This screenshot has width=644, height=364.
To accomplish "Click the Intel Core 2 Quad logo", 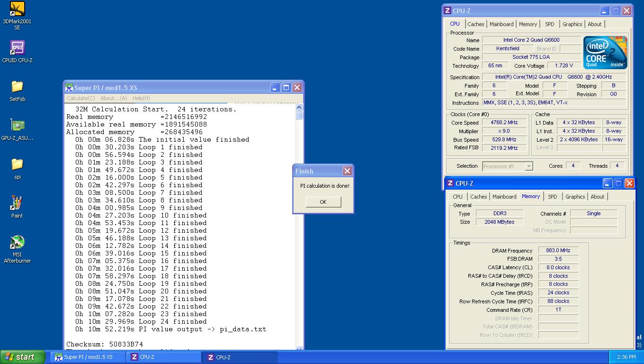I will [605, 52].
